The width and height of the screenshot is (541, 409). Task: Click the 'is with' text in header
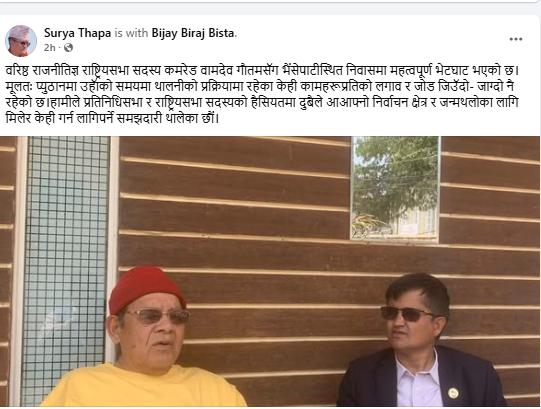coord(131,33)
